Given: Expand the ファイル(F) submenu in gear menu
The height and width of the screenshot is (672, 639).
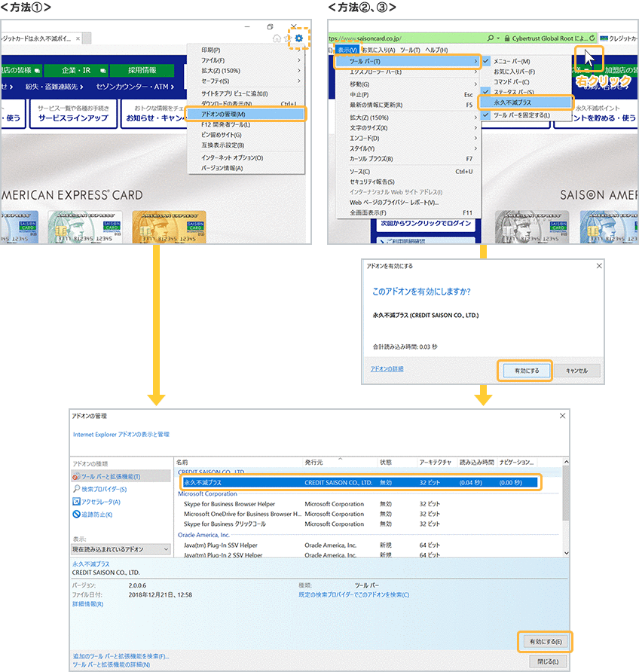Looking at the screenshot, I should [246, 60].
